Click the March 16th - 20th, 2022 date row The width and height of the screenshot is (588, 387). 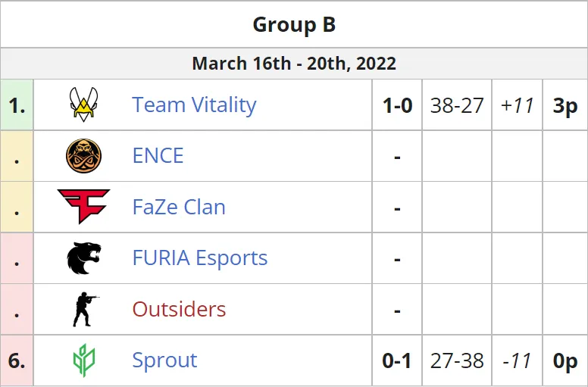(x=294, y=64)
